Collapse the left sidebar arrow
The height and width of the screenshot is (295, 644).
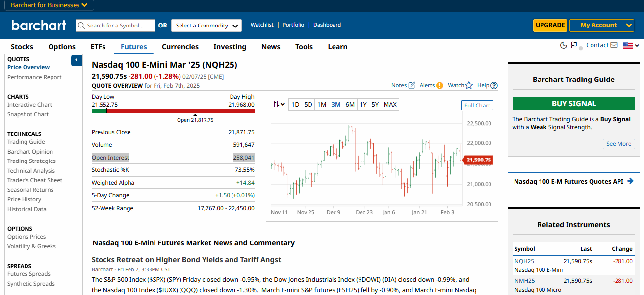pyautogui.click(x=77, y=60)
